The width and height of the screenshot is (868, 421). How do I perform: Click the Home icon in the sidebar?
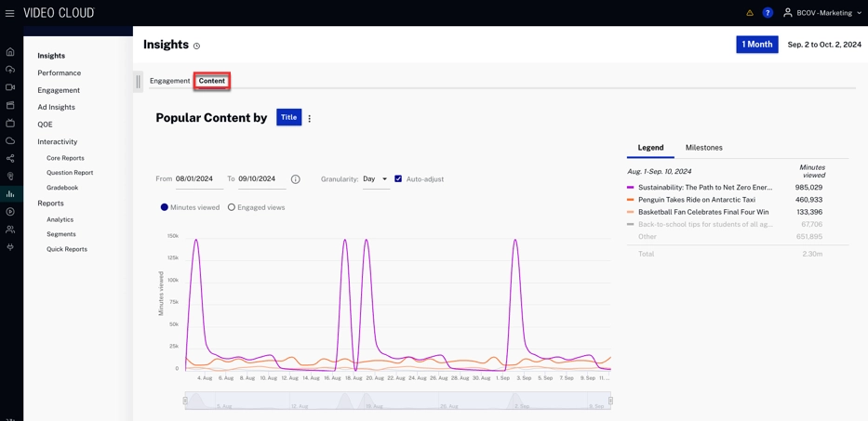click(x=10, y=52)
